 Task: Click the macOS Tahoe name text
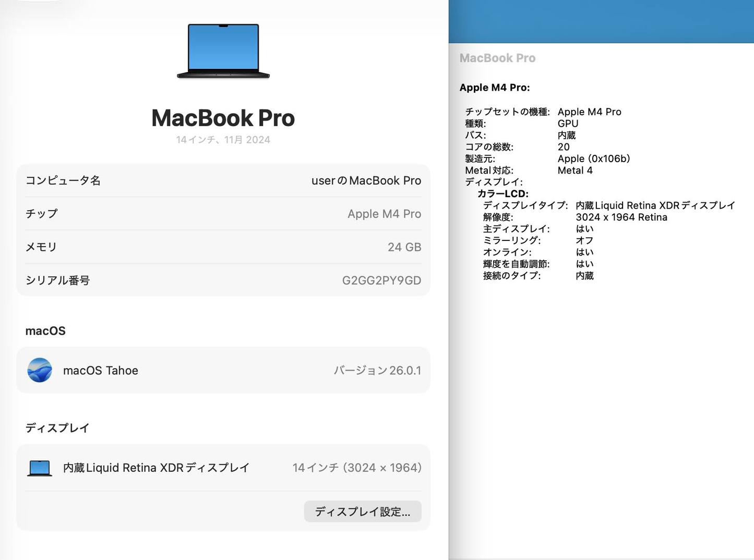point(101,371)
